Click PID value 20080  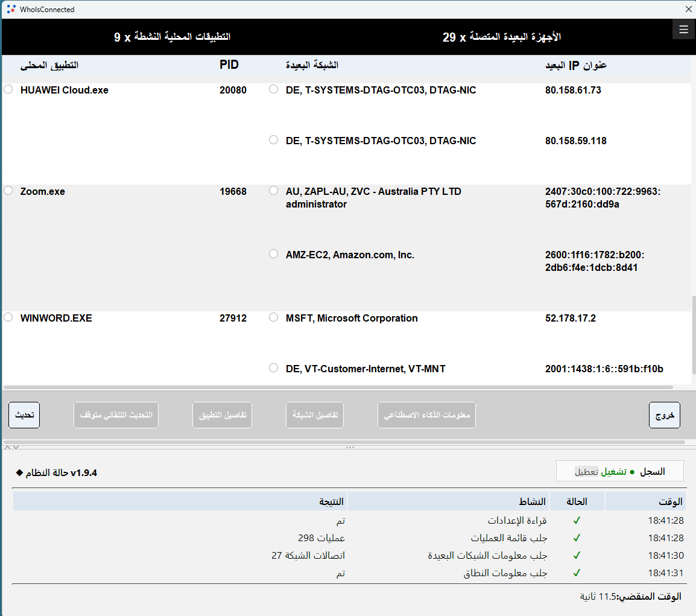233,90
